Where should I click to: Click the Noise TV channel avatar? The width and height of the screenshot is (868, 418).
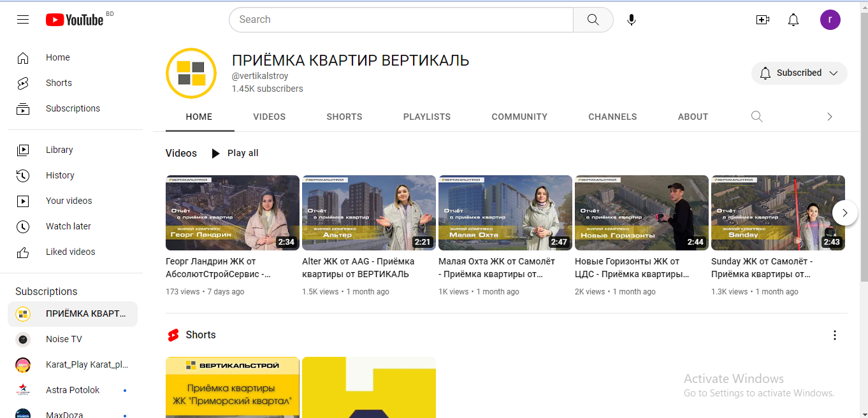pyautogui.click(x=23, y=340)
